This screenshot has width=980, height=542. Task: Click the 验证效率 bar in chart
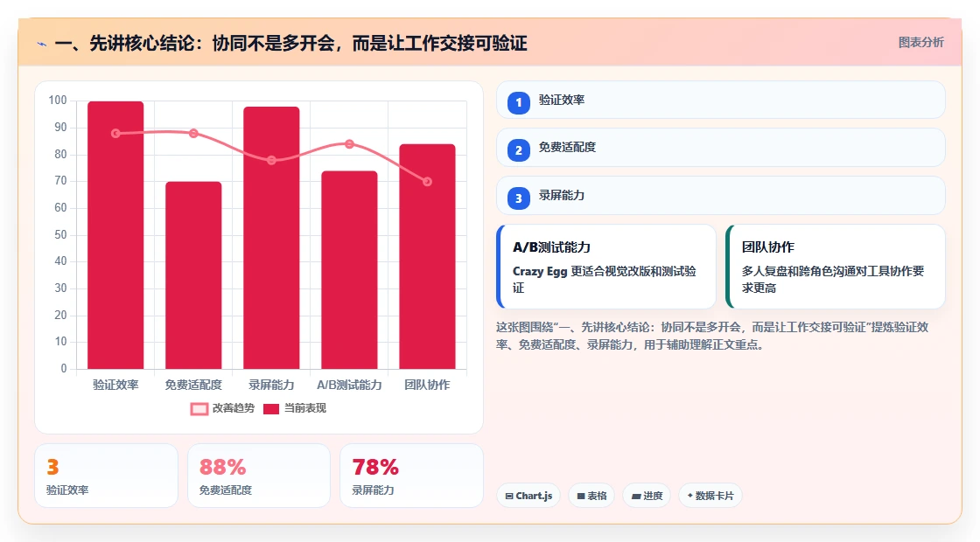click(115, 235)
